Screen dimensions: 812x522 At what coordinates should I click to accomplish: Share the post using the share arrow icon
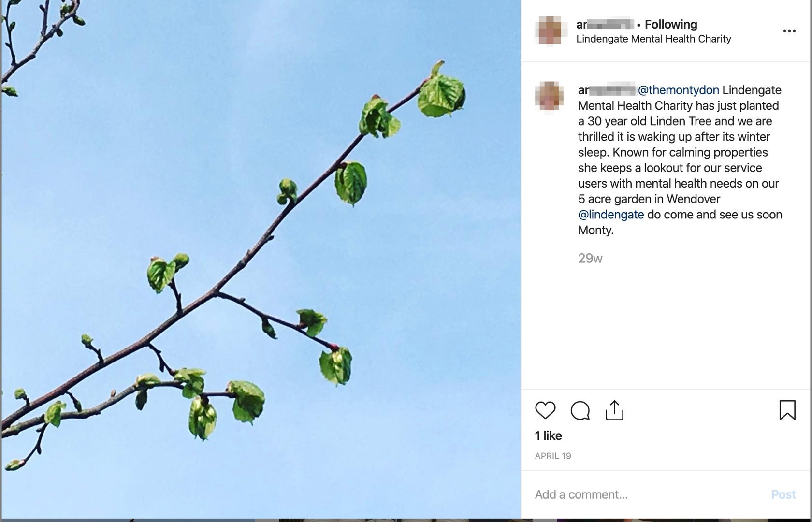[x=614, y=410]
